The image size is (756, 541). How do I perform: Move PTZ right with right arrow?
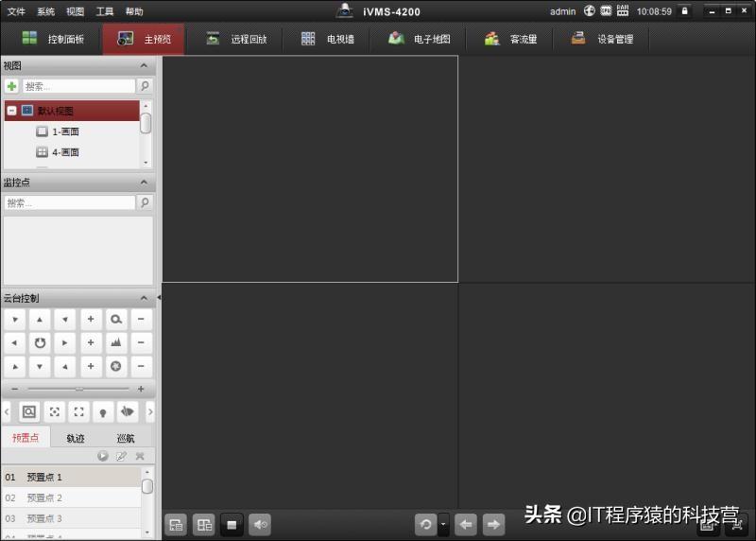coord(64,342)
